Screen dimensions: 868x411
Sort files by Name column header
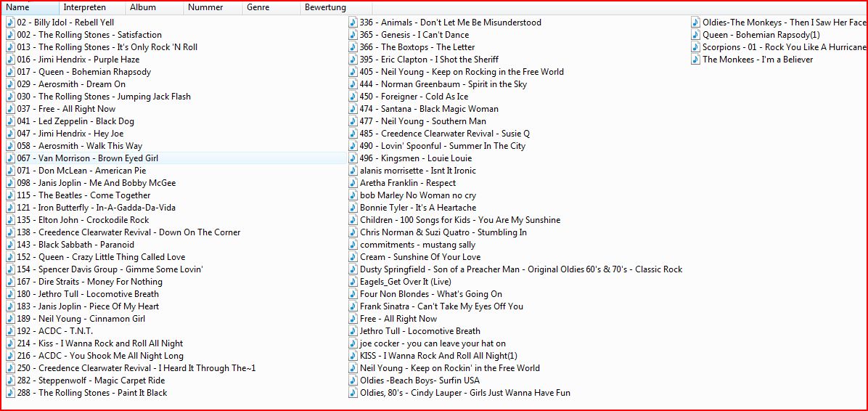[30, 8]
